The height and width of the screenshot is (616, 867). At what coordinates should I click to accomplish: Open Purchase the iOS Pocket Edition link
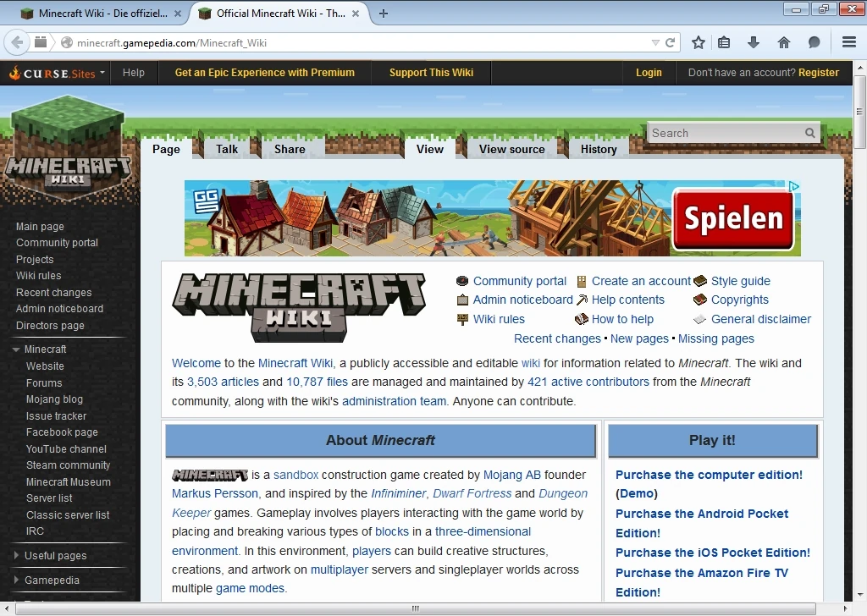pyautogui.click(x=713, y=553)
